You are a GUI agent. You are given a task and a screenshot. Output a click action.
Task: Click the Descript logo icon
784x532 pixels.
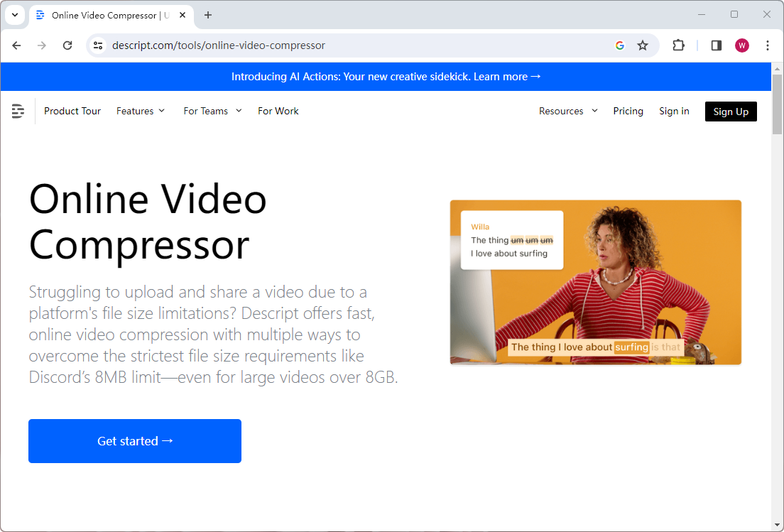[x=18, y=111]
